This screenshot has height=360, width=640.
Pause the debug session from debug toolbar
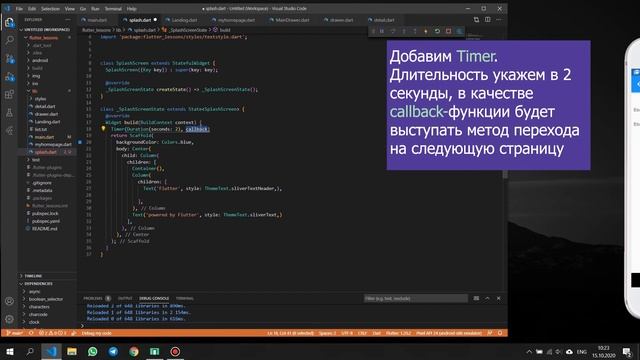pos(382,31)
